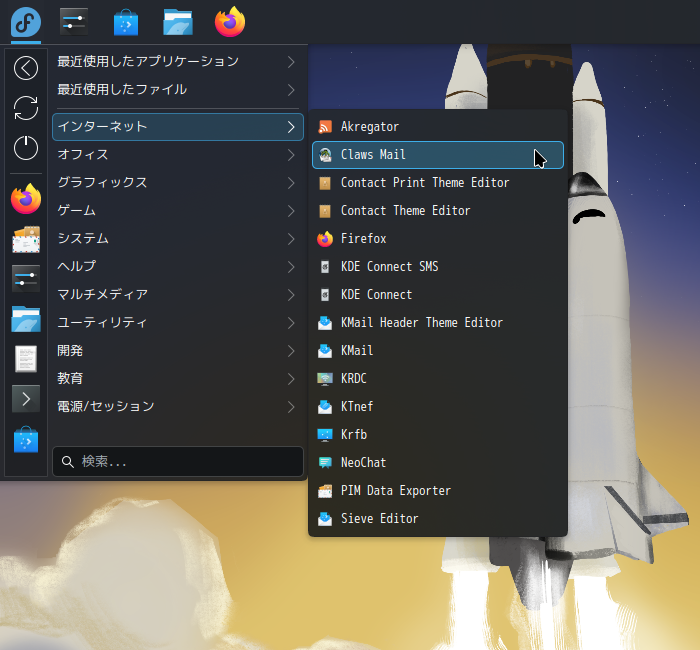Viewport: 700px width, 650px height.
Task: Click the KDE Connect SMS phone icon
Action: [x=325, y=267]
